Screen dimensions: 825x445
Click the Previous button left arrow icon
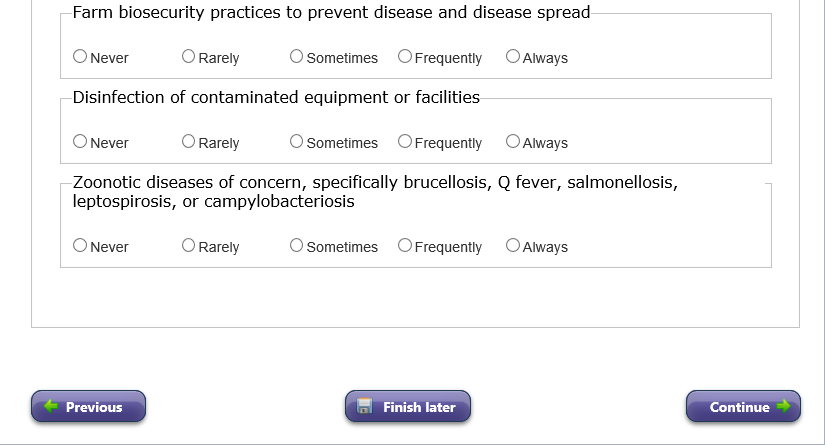click(52, 407)
